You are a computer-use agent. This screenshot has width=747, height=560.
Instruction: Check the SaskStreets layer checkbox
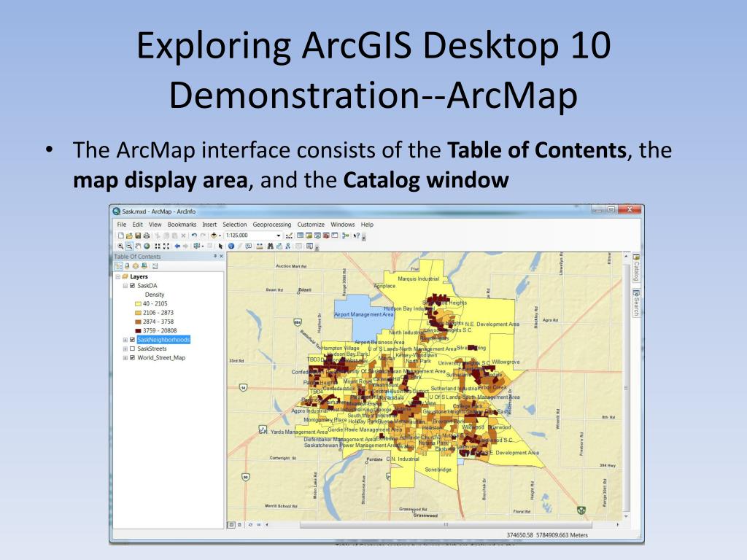click(x=133, y=349)
